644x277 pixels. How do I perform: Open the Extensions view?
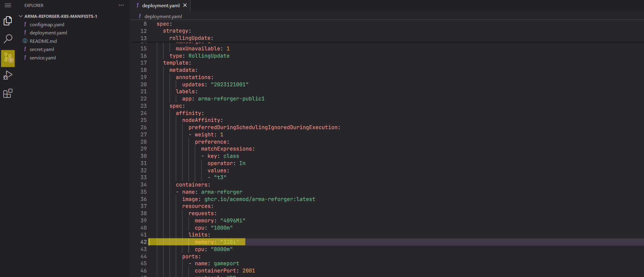(x=8, y=93)
